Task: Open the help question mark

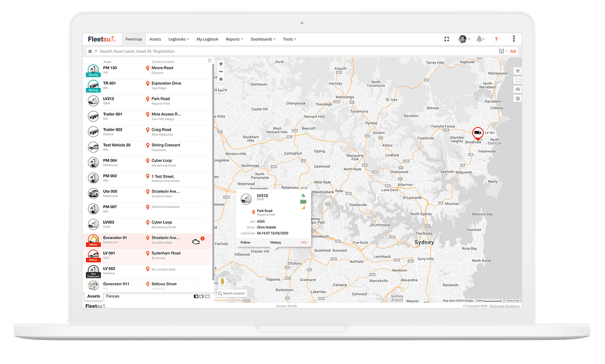Action: click(x=496, y=39)
